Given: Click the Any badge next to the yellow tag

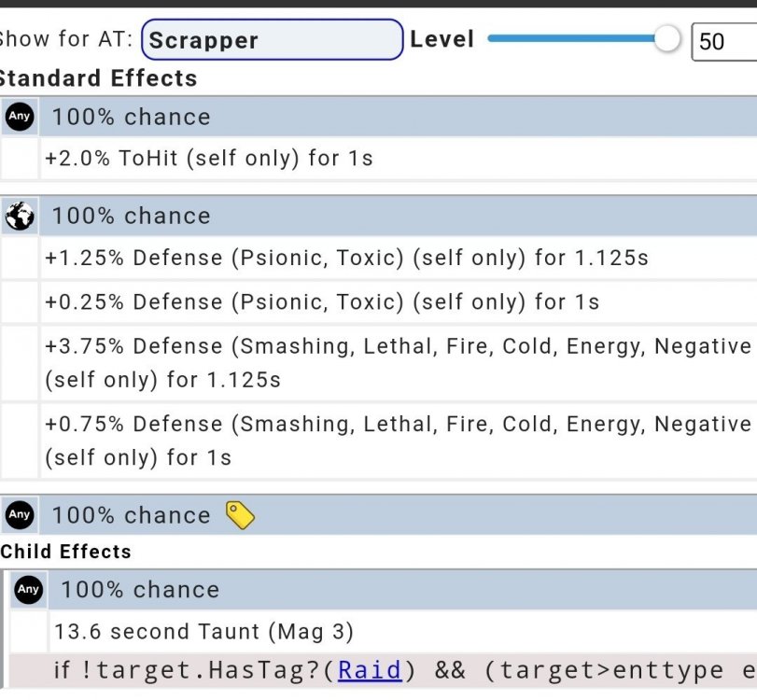Looking at the screenshot, I should point(20,514).
